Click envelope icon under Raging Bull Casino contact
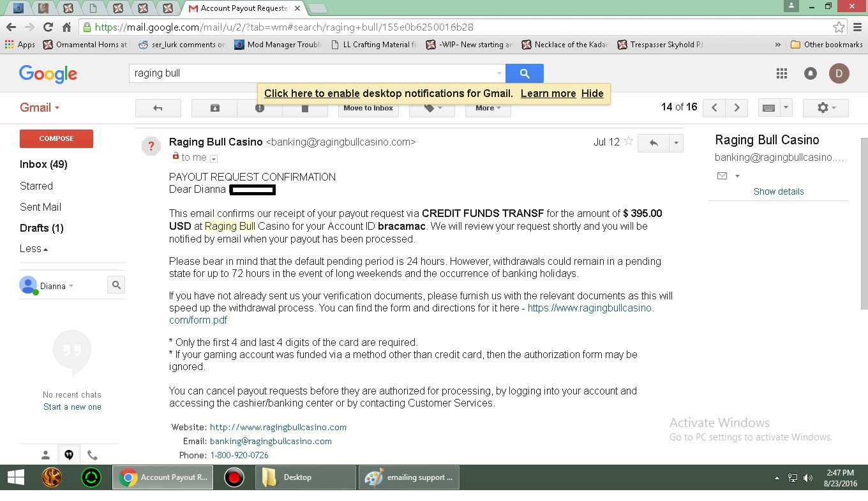The width and height of the screenshot is (868, 501). point(722,176)
